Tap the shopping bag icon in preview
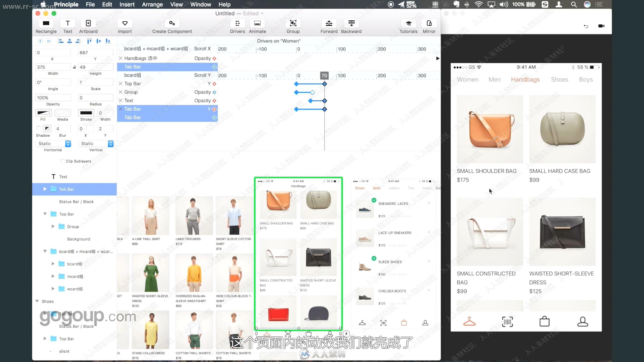Screen dimensions: 644x362 point(545,321)
